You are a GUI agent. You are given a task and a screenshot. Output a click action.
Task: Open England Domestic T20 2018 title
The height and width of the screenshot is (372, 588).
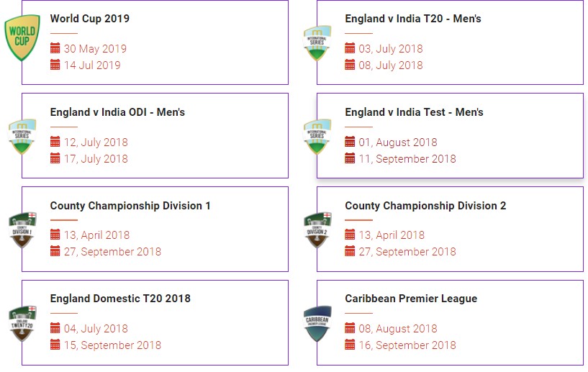[x=120, y=299]
